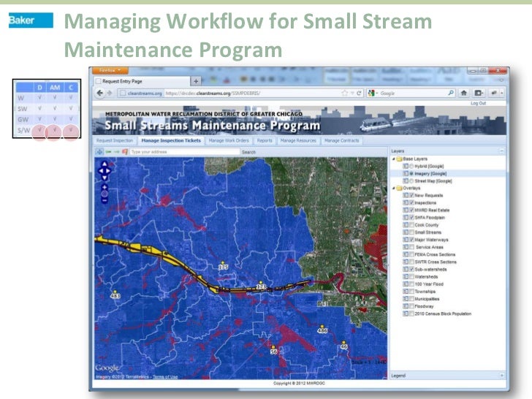Click map marker labeled 175
This screenshot has width=532, height=399.
click(223, 266)
